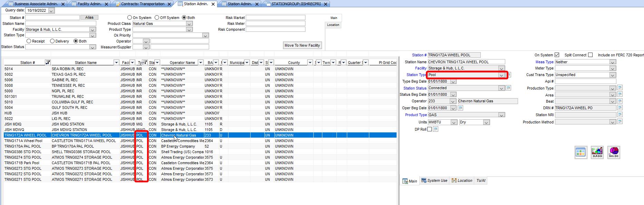Click the 100% DO pie chart icon
Viewport: 644px width, 205px height.
click(614, 152)
